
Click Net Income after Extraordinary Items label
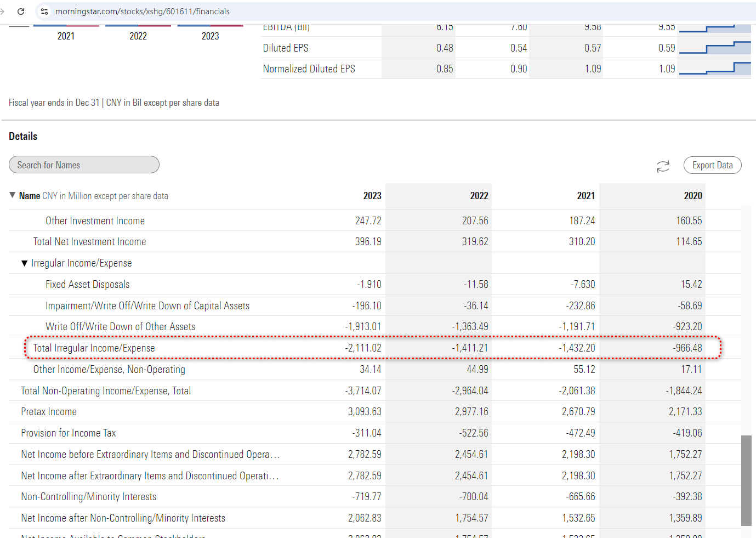(150, 475)
